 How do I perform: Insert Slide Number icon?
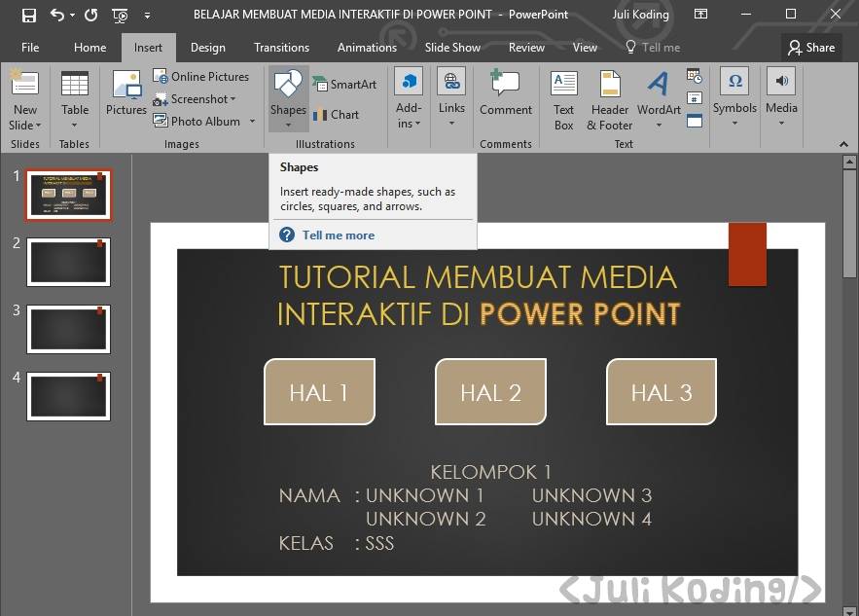(x=694, y=98)
